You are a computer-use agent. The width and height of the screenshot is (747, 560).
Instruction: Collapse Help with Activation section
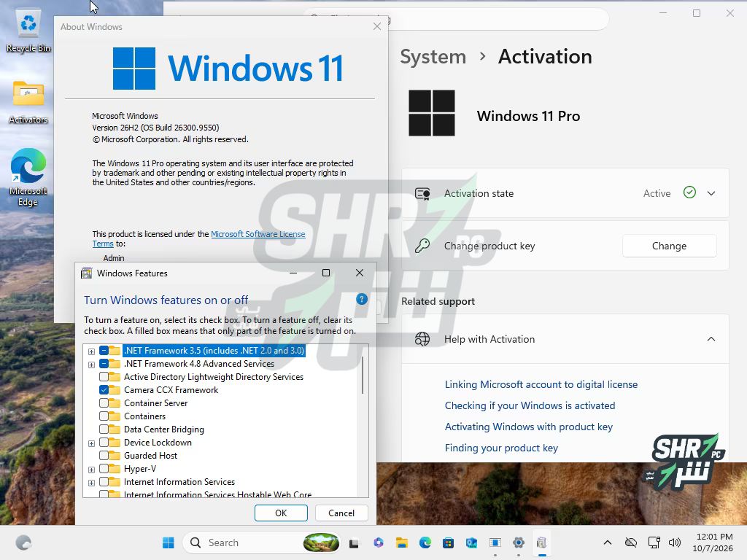click(711, 339)
